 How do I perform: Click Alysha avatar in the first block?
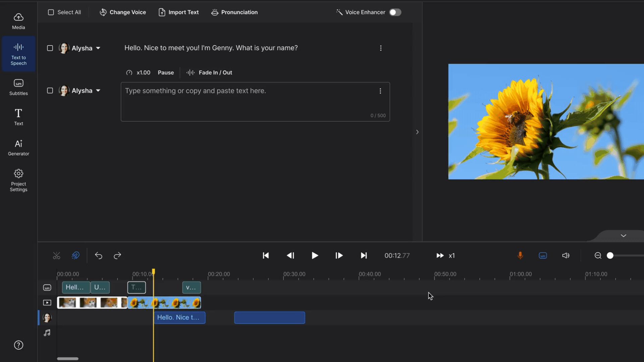[64, 48]
